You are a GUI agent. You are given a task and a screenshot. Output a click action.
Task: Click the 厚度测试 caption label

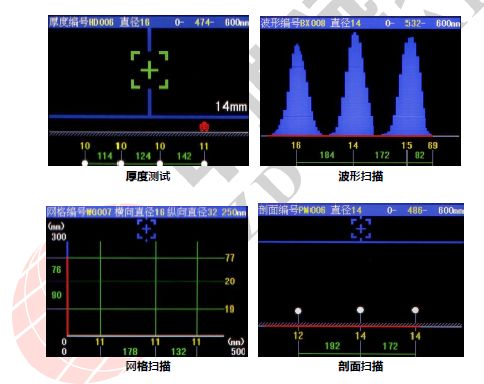[148, 176]
